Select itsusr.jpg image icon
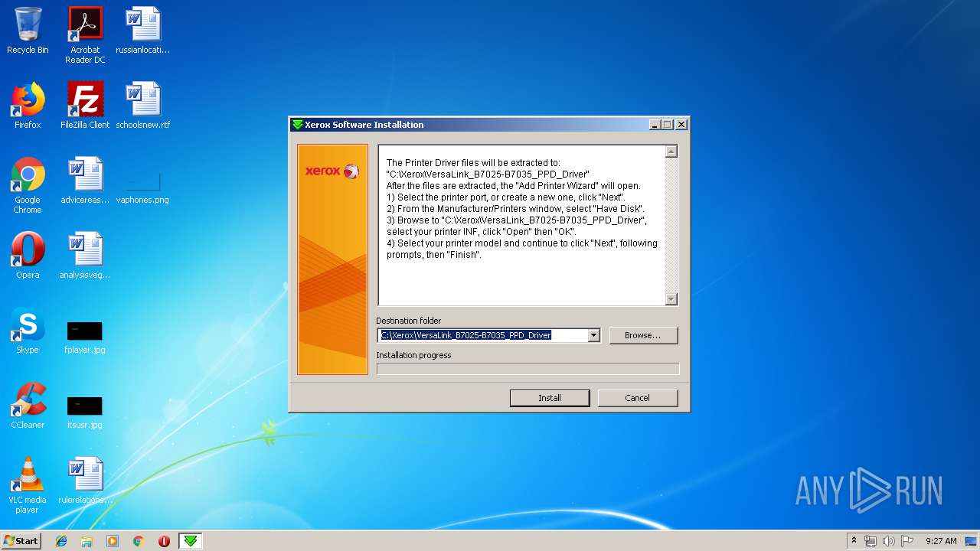 [85, 412]
